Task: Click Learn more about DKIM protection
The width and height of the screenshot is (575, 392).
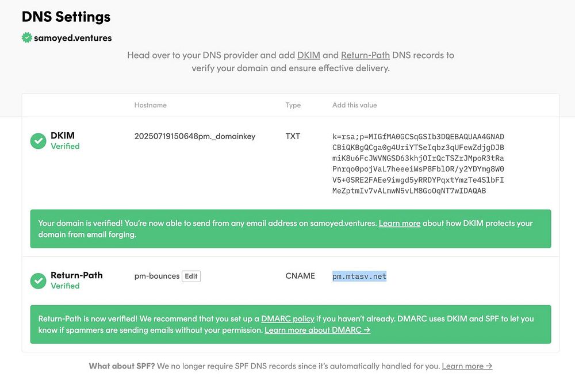Action: (399, 223)
